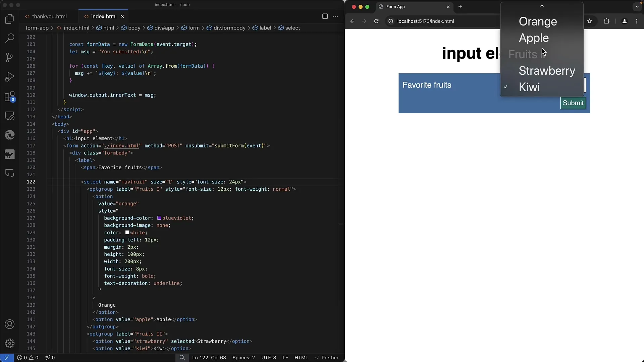Click the Submit button in the form
Screen dimensions: 644x362
click(573, 103)
